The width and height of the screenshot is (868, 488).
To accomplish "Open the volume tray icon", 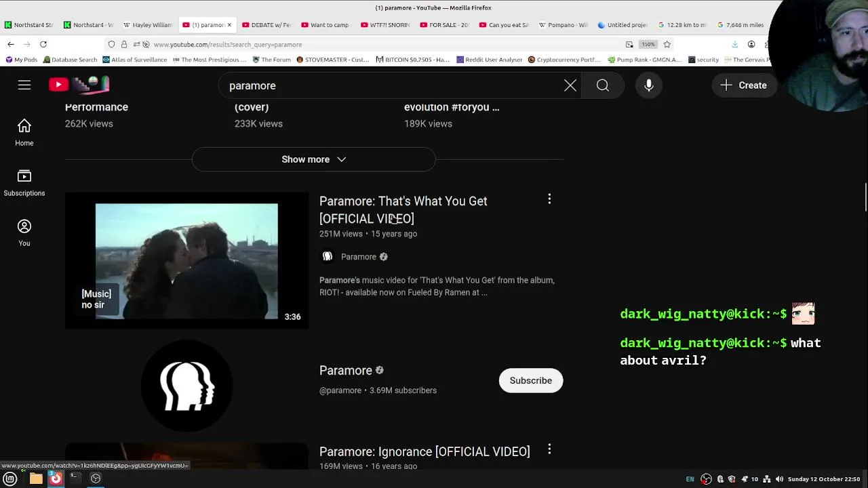I will pyautogui.click(x=779, y=479).
